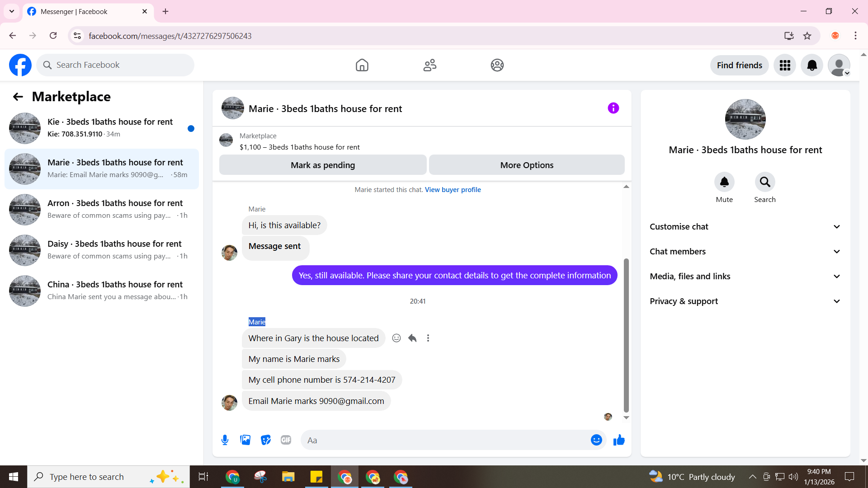Open File Explorer from the Windows taskbar
The width and height of the screenshot is (868, 488).
(288, 477)
